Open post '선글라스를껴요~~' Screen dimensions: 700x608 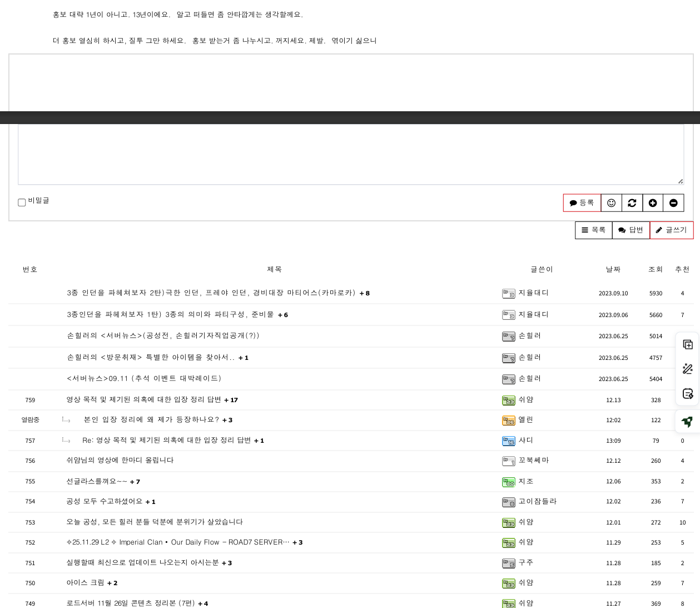click(x=97, y=481)
